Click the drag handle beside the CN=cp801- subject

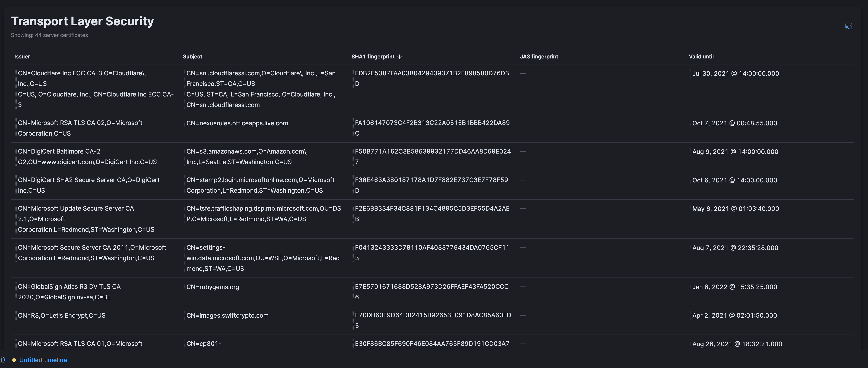click(184, 344)
